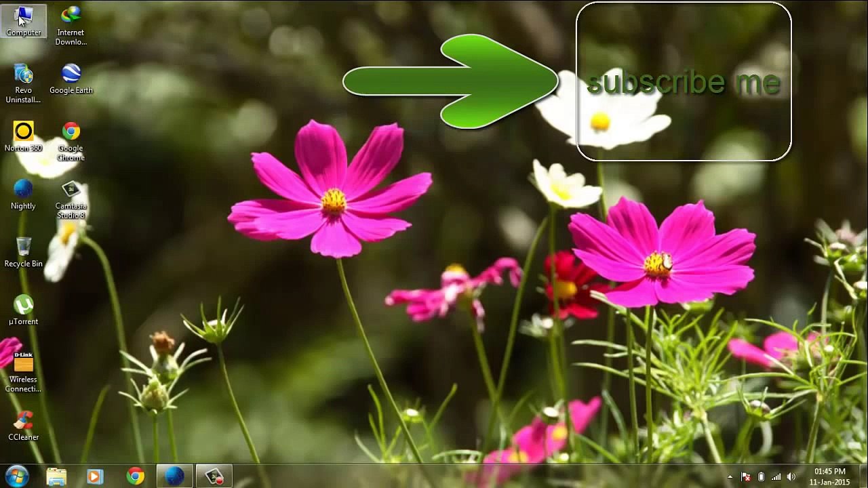Screen dimensions: 868x488
Task: Open Google Chrome from the taskbar
Action: [136, 476]
